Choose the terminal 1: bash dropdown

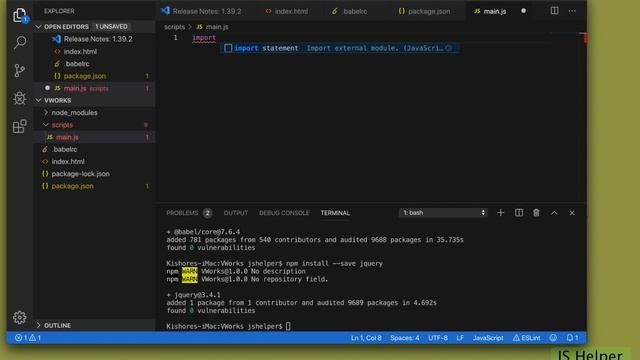[x=443, y=213]
